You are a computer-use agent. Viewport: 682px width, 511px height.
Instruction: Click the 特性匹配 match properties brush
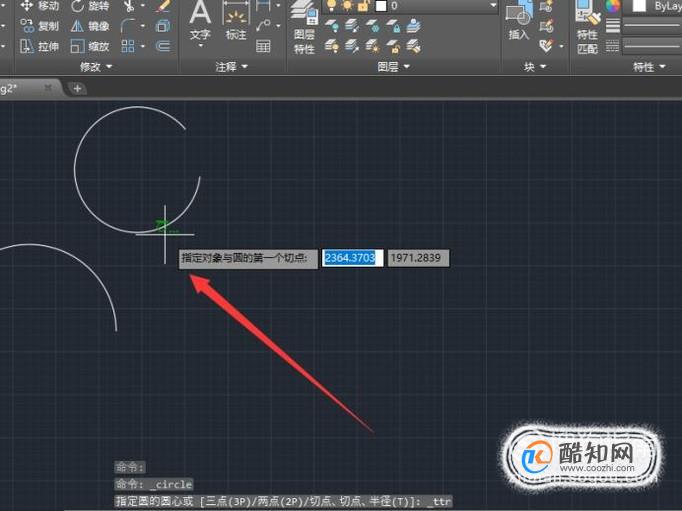[x=587, y=27]
